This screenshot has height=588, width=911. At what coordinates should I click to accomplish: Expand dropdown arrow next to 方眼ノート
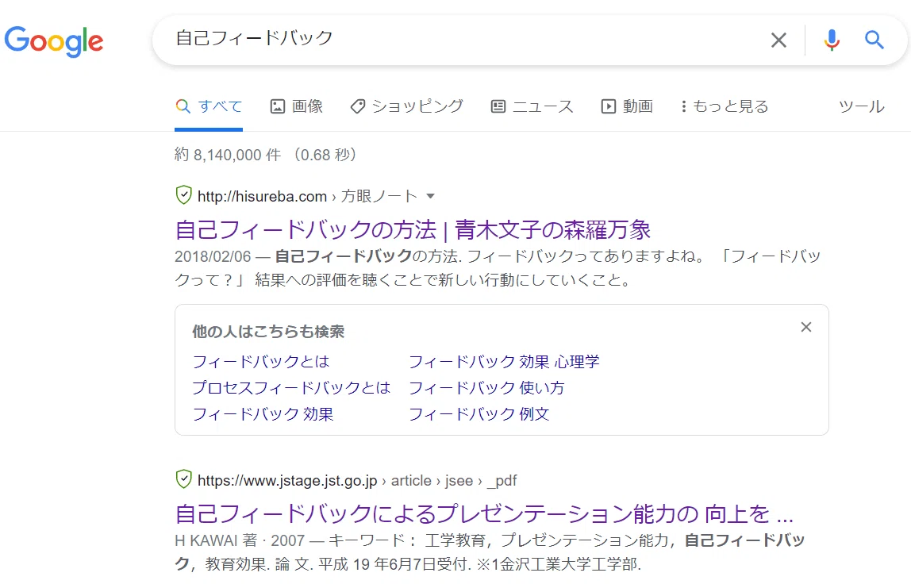pyautogui.click(x=431, y=196)
